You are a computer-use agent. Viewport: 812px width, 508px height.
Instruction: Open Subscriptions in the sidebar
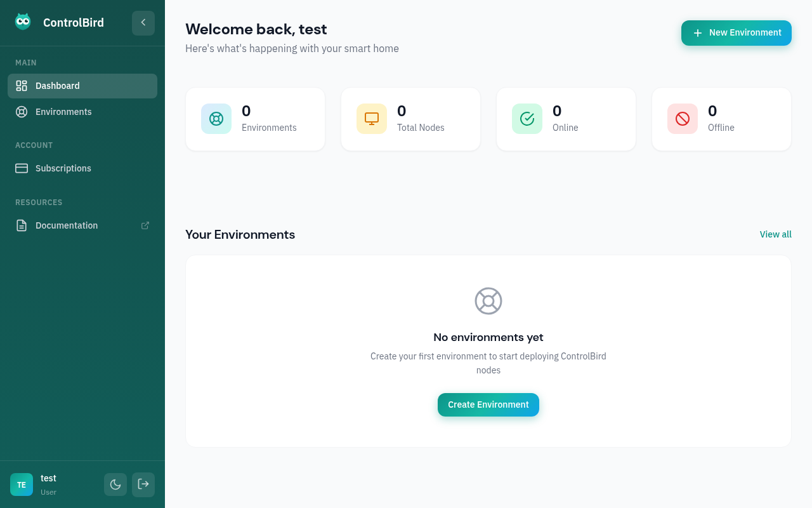pos(82,168)
